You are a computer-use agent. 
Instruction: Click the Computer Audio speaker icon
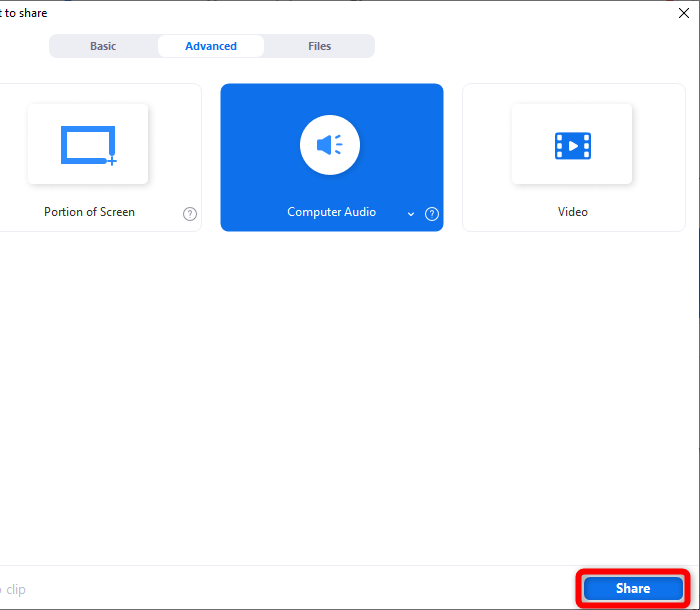pyautogui.click(x=330, y=145)
